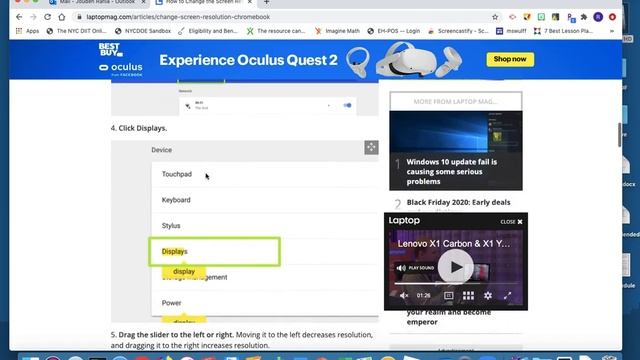640x360 pixels.
Task: Close the floating Laptop video player
Action: [x=511, y=222]
